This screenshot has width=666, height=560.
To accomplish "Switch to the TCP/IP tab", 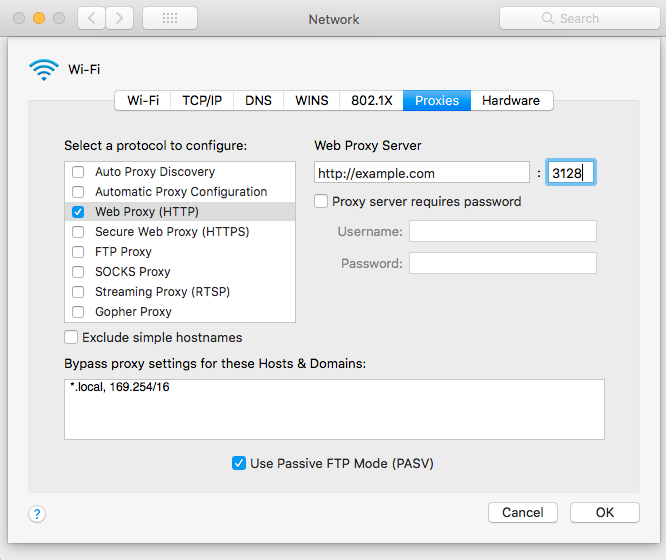I will (202, 100).
